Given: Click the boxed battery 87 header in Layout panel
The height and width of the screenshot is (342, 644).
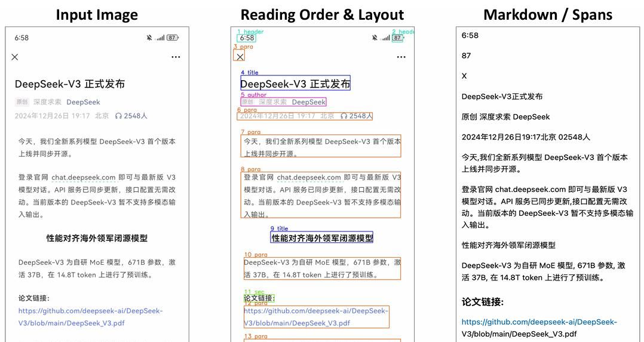Looking at the screenshot, I should 397,38.
